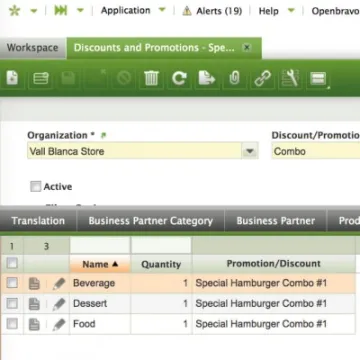Tick the select-all checkbox in grid header
Screen dimensions: 360x360
tap(12, 263)
